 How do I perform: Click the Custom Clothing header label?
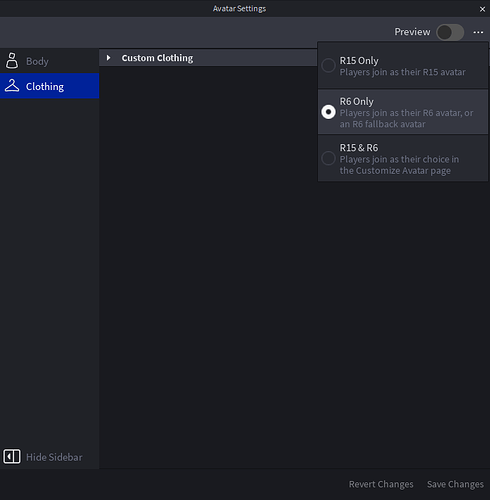pyautogui.click(x=157, y=58)
